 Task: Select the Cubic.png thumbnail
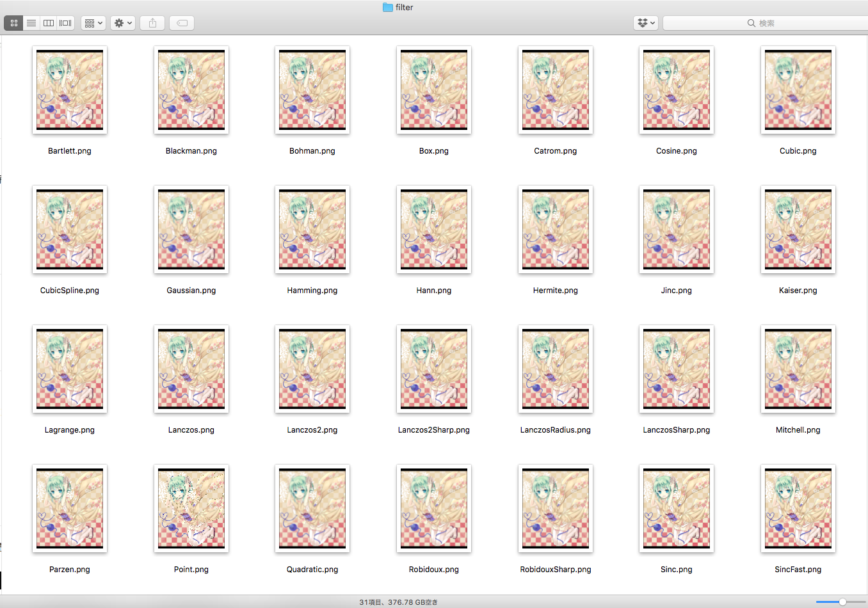coord(798,90)
